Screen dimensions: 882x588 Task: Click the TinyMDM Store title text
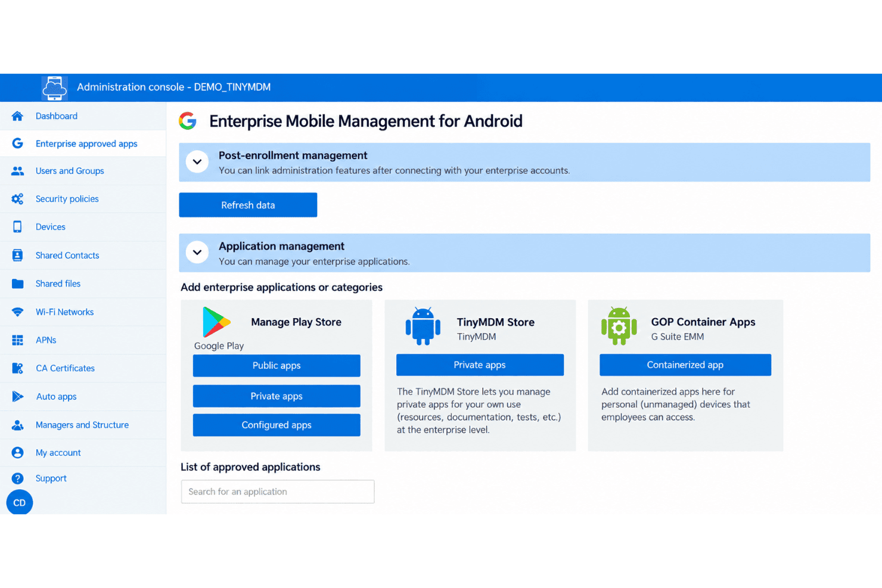(496, 322)
